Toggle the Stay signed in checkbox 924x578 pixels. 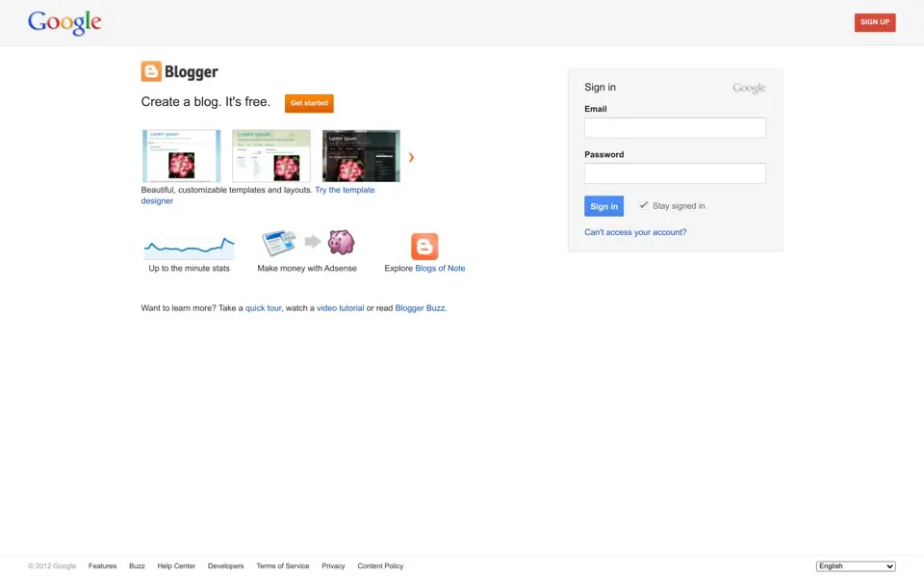pyautogui.click(x=643, y=205)
